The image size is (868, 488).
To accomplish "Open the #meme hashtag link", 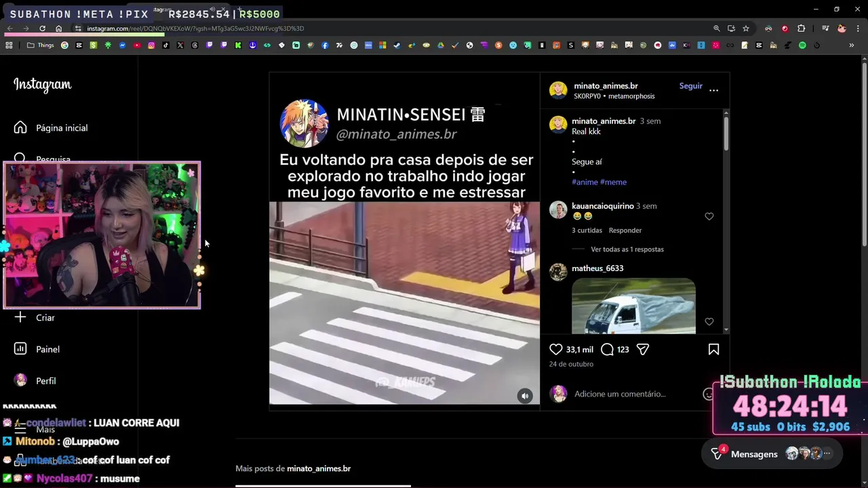I will click(613, 182).
